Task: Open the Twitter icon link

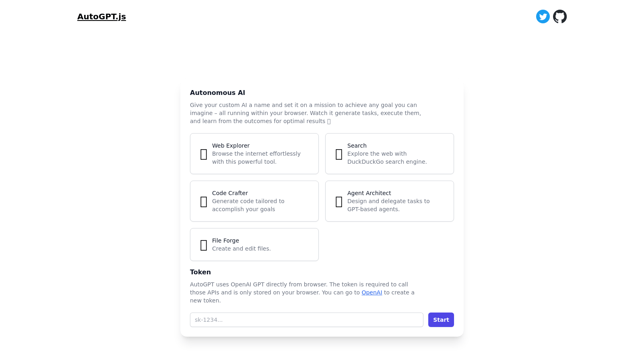Action: (x=543, y=16)
